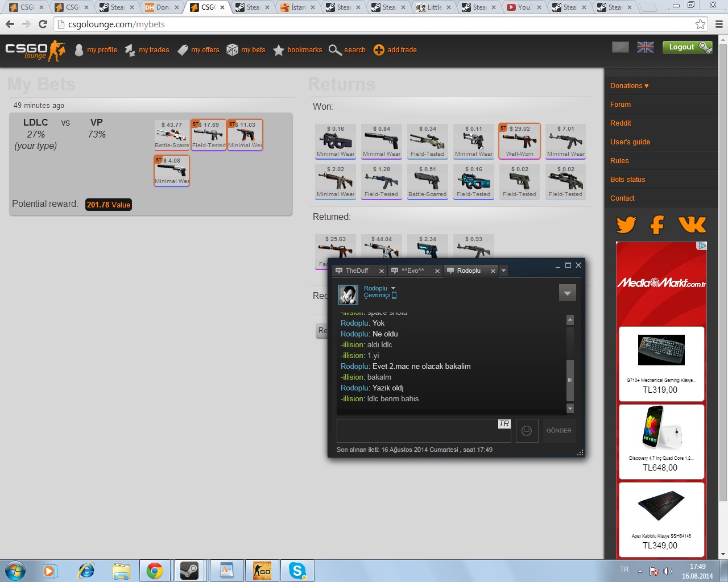Open chat options dropdown button
Screen dimensions: 728x582
click(x=567, y=293)
